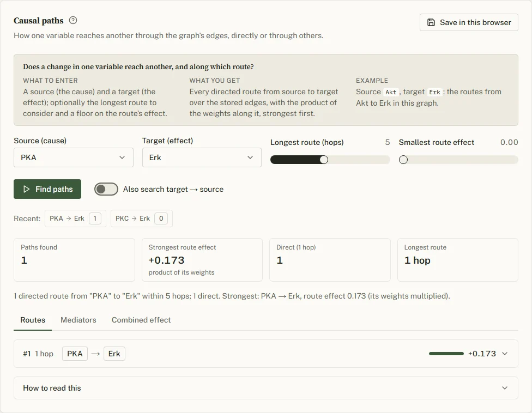The height and width of the screenshot is (413, 532).
Task: Click the Save in this browser button
Action: tap(469, 22)
